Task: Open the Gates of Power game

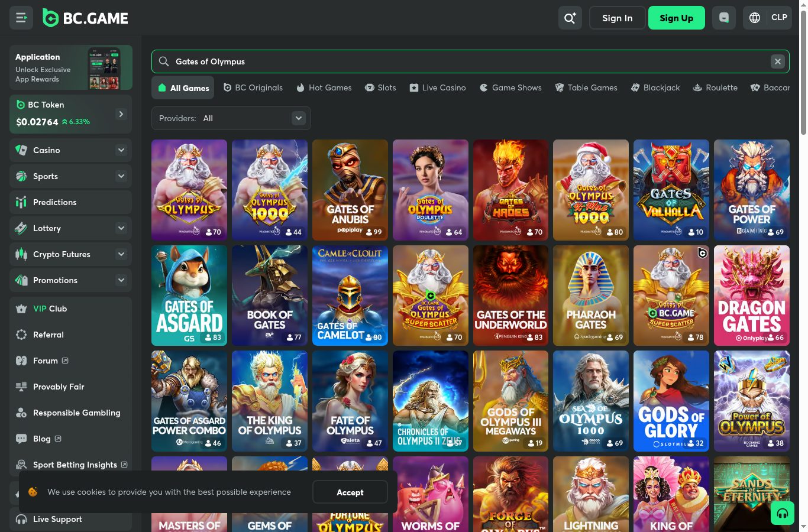Action: pyautogui.click(x=752, y=190)
